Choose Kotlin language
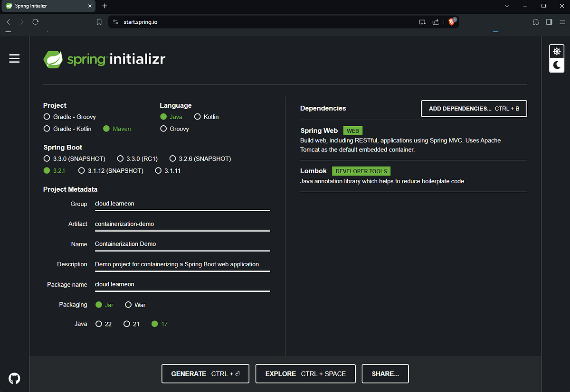570x392 pixels. (x=207, y=117)
